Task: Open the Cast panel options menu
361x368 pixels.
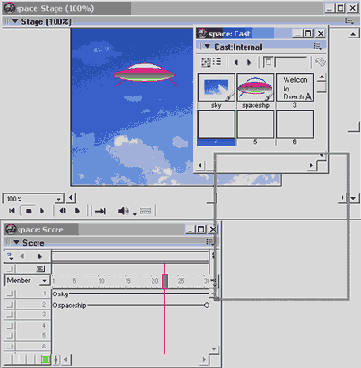Action: tap(318, 46)
